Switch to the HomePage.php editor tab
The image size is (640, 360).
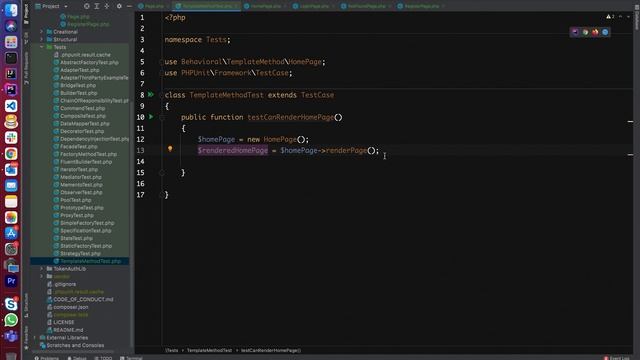pyautogui.click(x=266, y=6)
